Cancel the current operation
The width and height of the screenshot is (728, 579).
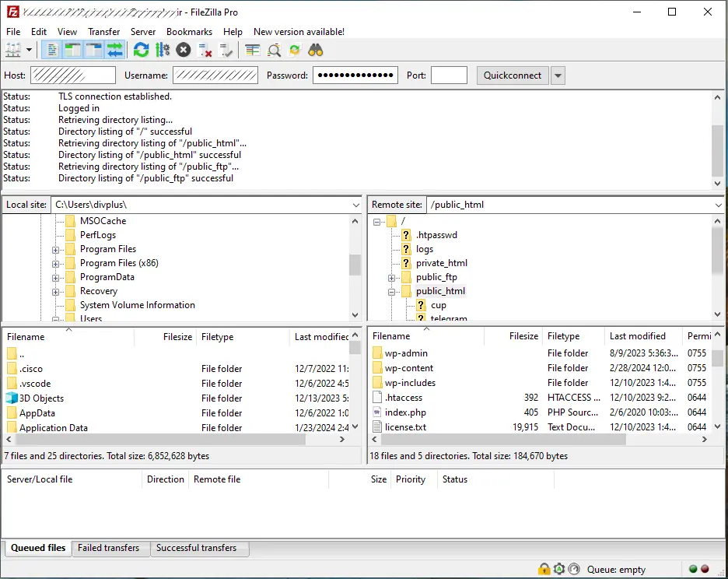click(x=183, y=49)
